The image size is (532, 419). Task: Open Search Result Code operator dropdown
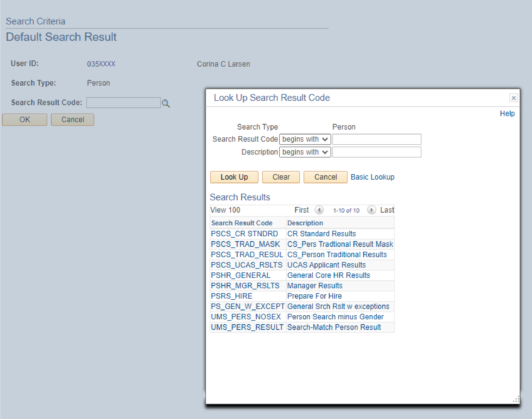tap(305, 139)
